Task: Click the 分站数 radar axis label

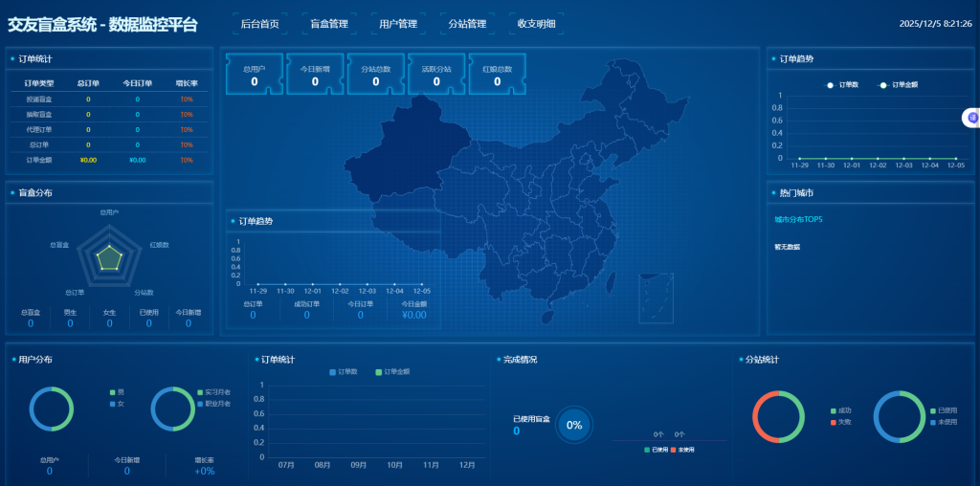Action: pyautogui.click(x=144, y=293)
